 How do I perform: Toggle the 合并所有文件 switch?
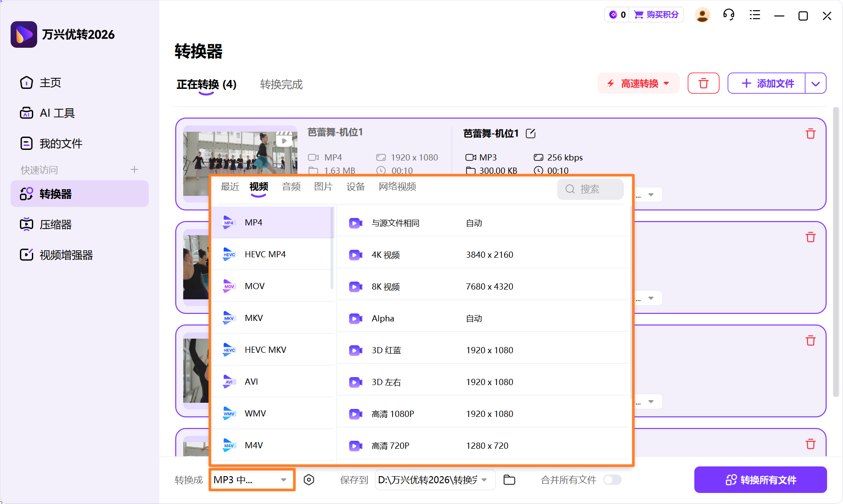(612, 480)
